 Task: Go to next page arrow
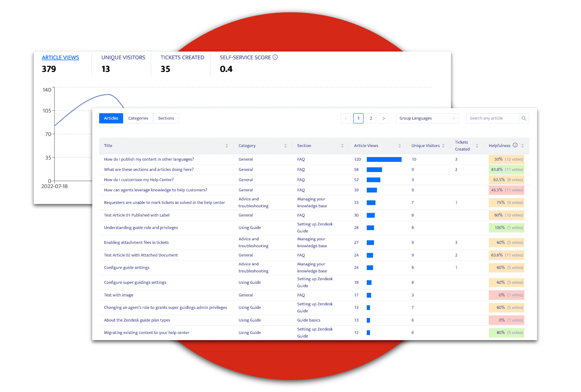pos(383,118)
